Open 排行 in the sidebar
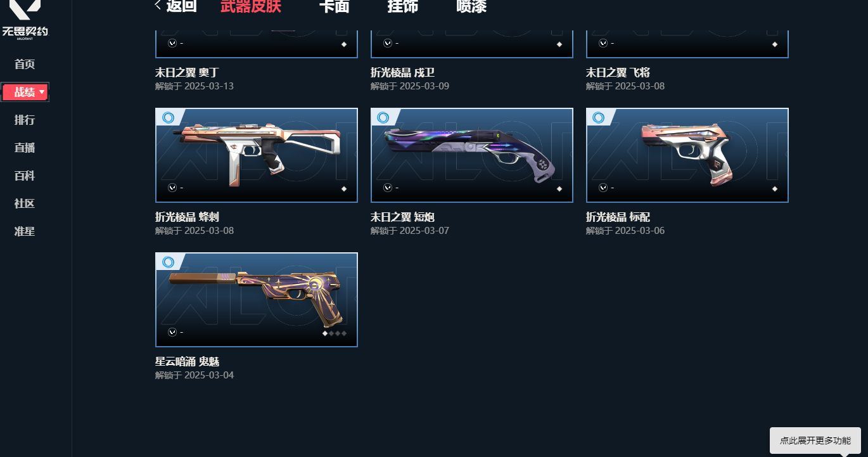The image size is (868, 457). pyautogui.click(x=25, y=120)
